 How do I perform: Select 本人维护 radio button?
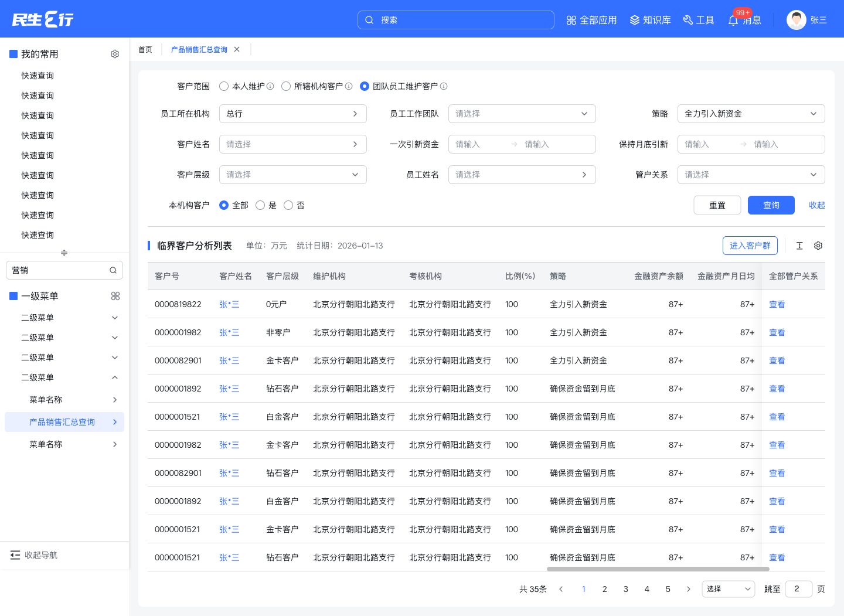pos(224,86)
